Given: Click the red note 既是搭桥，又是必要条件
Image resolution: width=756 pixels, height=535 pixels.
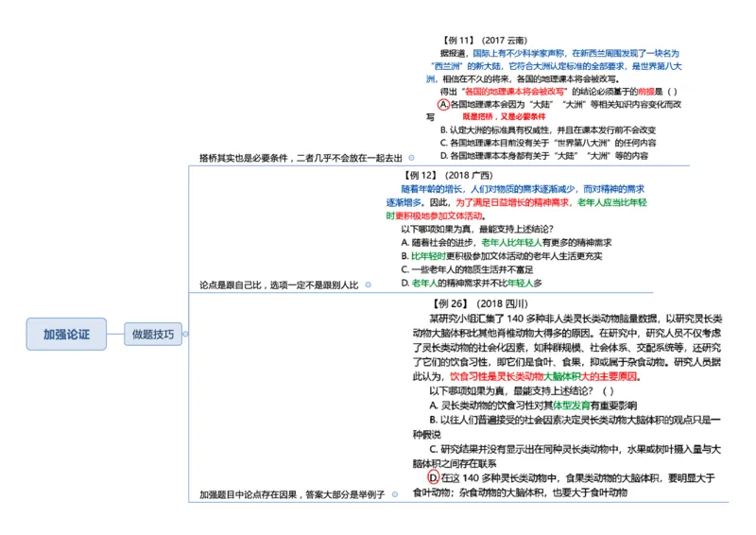Looking at the screenshot, I should tap(504, 117).
